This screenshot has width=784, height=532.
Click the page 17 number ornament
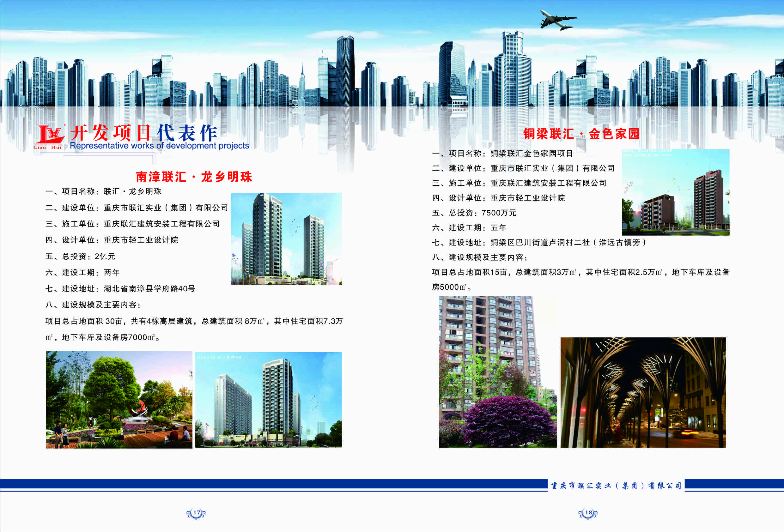coord(196,513)
